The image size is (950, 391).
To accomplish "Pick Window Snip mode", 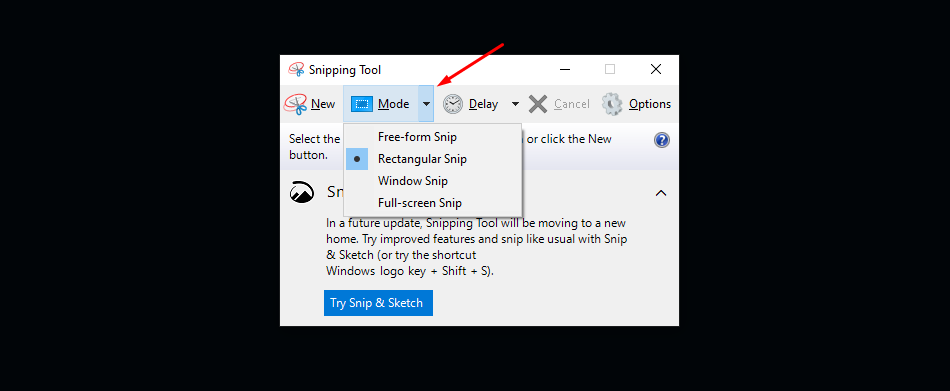I will pyautogui.click(x=433, y=181).
